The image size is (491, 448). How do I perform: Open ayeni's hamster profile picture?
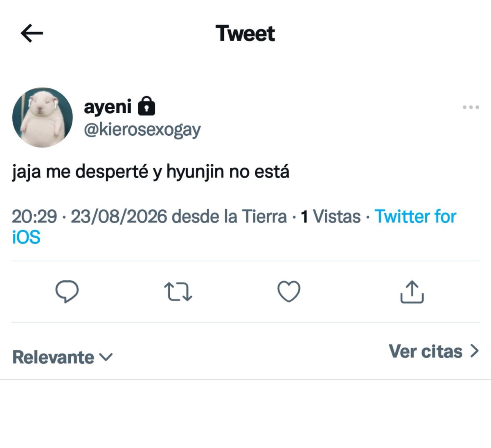pyautogui.click(x=43, y=117)
